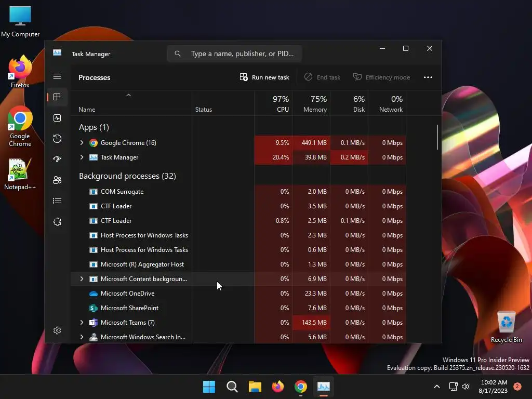Select the Microsoft (R) Aggregator Host row
The image size is (532, 399).
point(238,264)
